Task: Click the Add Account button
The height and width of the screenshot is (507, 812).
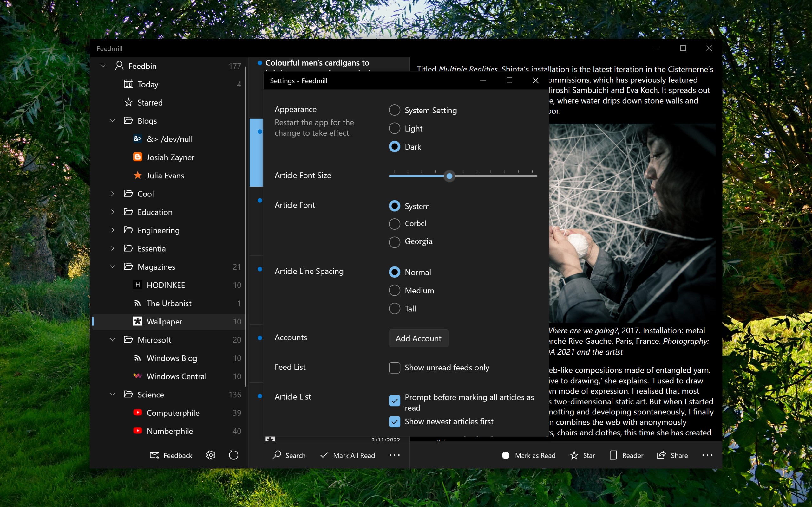Action: pos(418,338)
